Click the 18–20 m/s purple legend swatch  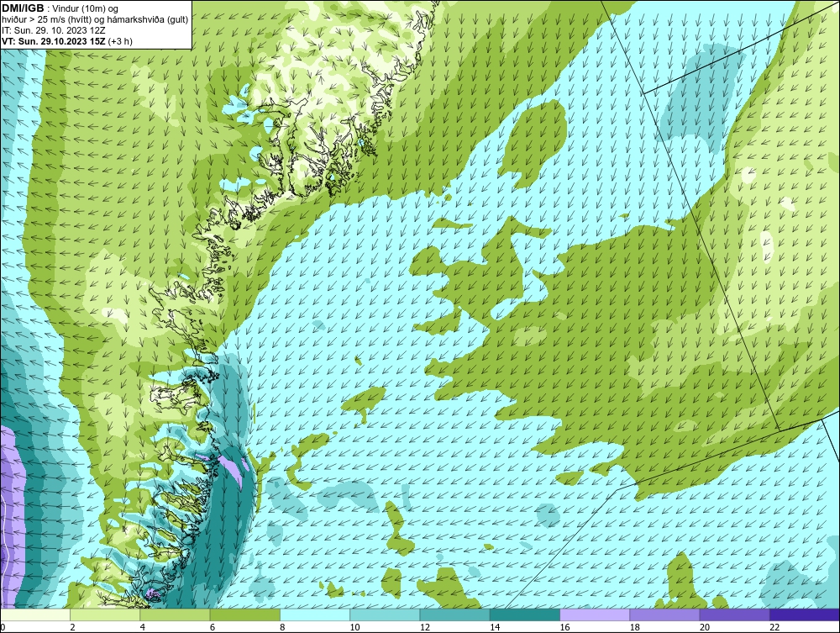click(x=664, y=615)
